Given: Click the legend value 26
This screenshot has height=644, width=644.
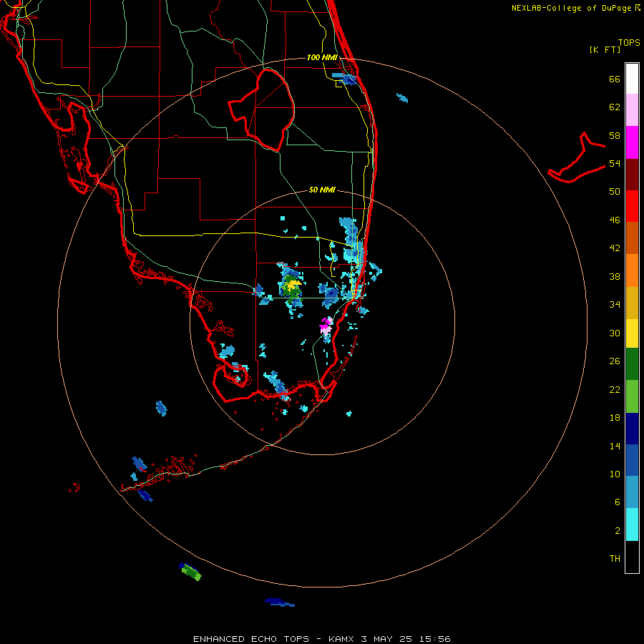Looking at the screenshot, I should pyautogui.click(x=615, y=361).
